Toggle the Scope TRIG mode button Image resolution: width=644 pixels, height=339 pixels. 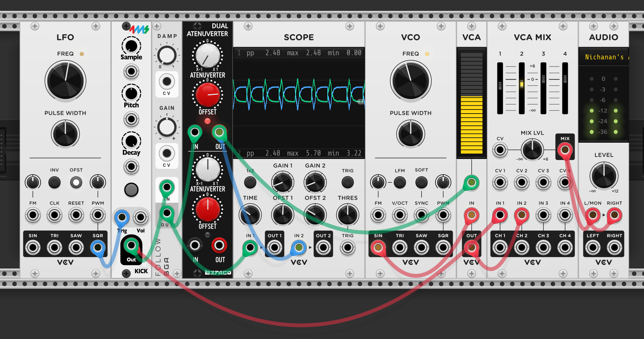(348, 182)
